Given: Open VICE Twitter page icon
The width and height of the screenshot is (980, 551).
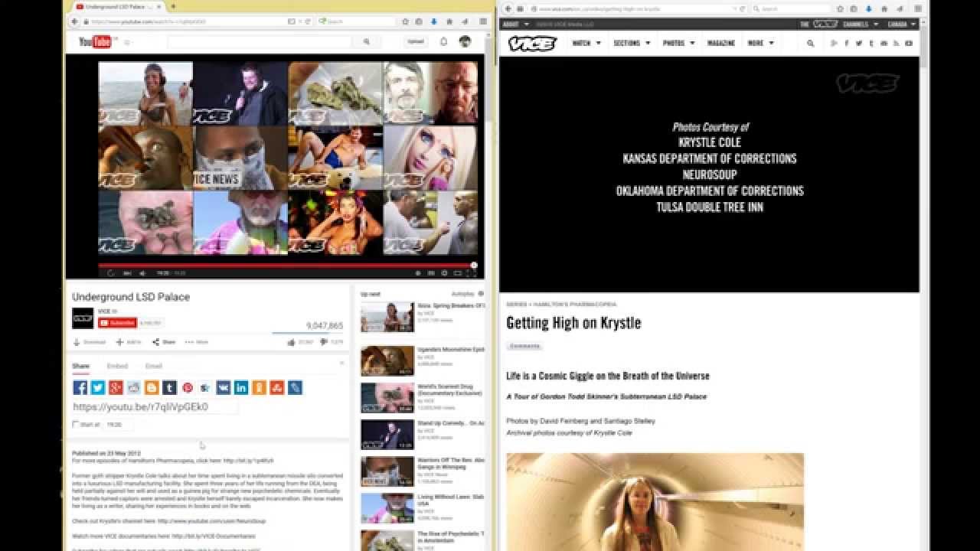Looking at the screenshot, I should [x=859, y=44].
